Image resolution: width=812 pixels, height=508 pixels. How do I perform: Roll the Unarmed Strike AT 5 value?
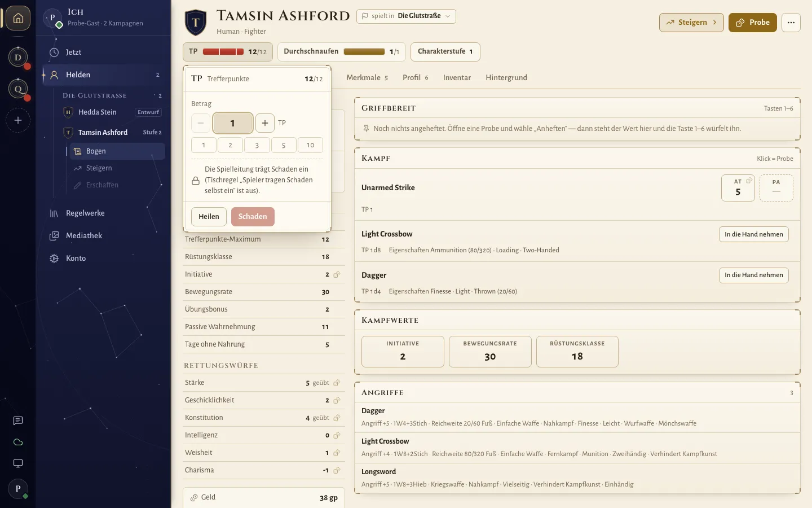(x=738, y=188)
